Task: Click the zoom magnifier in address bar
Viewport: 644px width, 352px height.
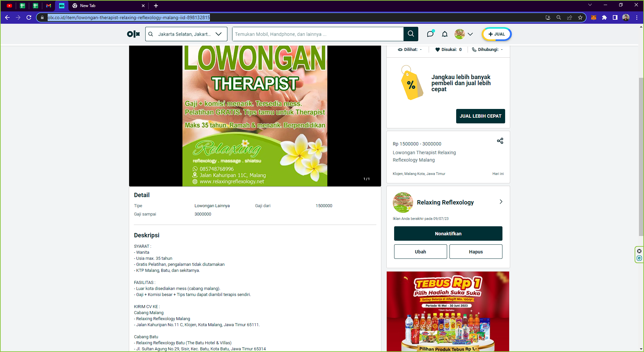Action: point(559,17)
